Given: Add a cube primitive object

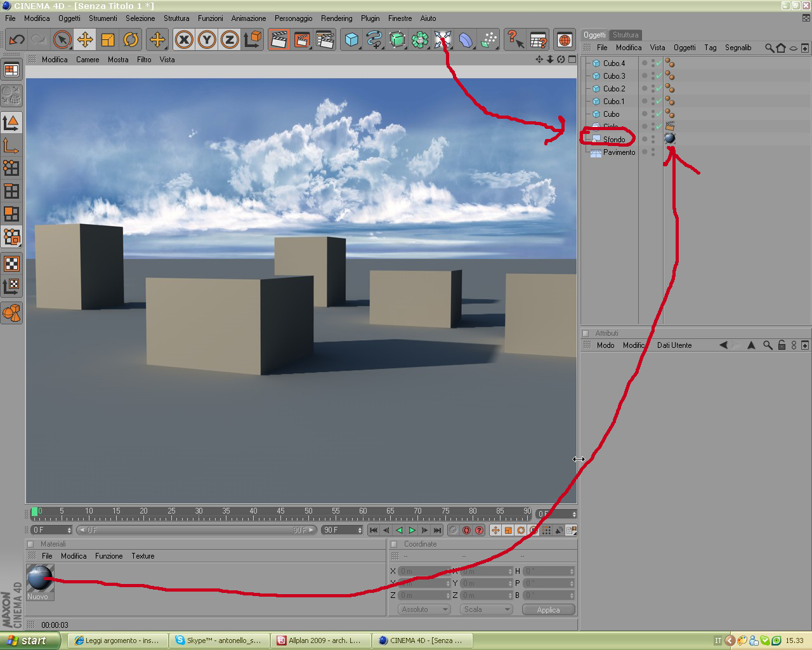Looking at the screenshot, I should [x=351, y=40].
